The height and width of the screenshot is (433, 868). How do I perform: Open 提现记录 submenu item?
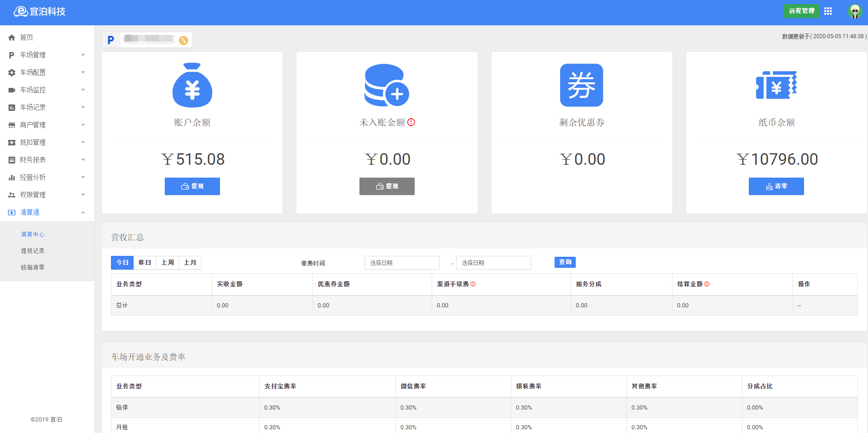tap(33, 251)
